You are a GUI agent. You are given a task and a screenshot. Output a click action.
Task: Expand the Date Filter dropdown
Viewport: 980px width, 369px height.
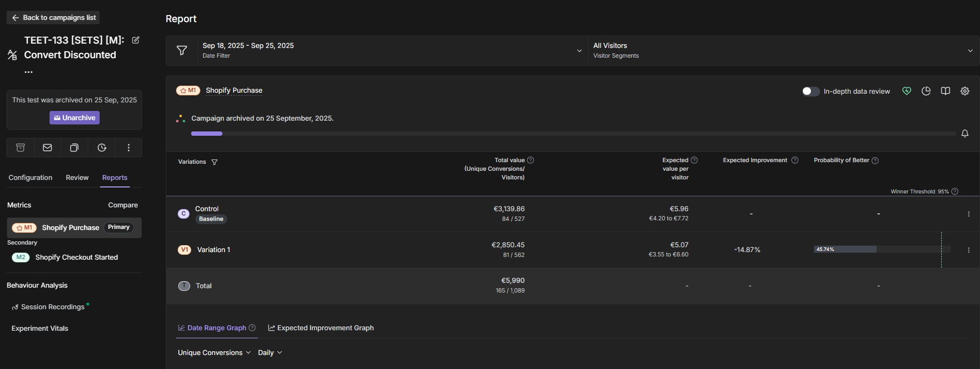pyautogui.click(x=579, y=51)
